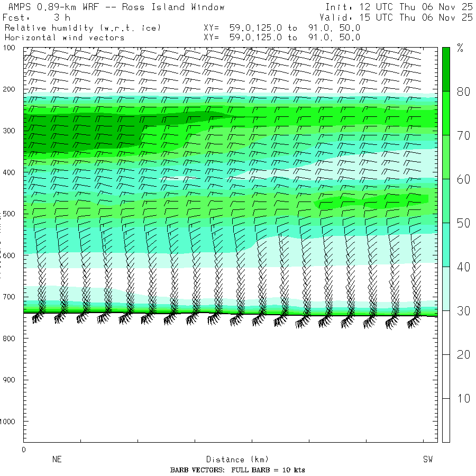Click the Horizontal wind vectors label
Image resolution: width=476 pixels, height=476 pixels.
pos(65,38)
